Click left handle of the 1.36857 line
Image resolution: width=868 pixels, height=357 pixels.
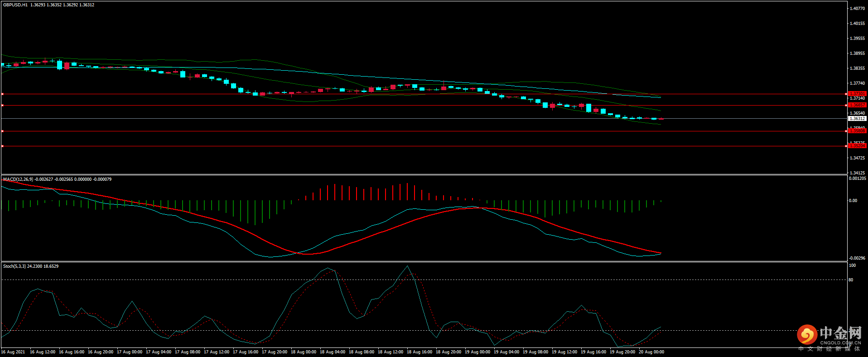tap(2, 105)
